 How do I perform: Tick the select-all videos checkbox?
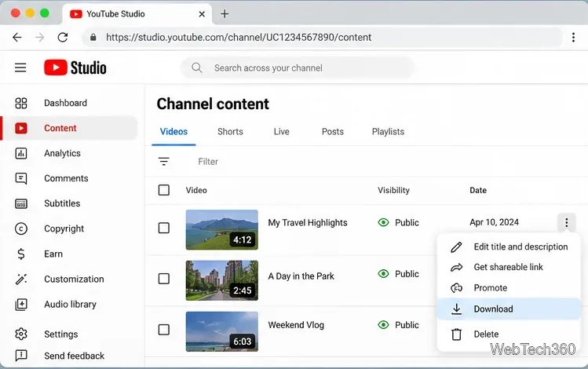coord(164,190)
